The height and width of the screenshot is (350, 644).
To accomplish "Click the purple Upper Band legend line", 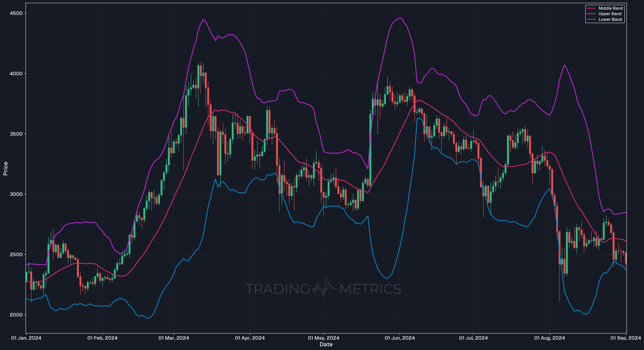I will pyautogui.click(x=591, y=14).
